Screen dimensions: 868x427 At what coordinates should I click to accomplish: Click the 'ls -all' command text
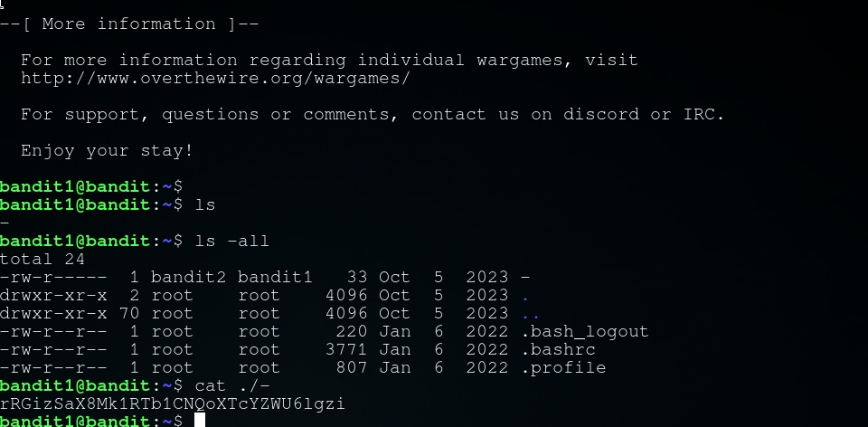232,241
